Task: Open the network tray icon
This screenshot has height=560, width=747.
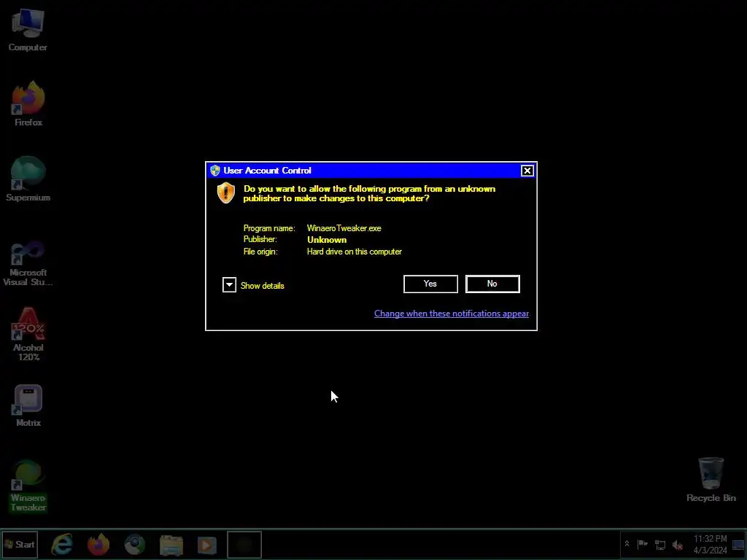Action: 659,544
